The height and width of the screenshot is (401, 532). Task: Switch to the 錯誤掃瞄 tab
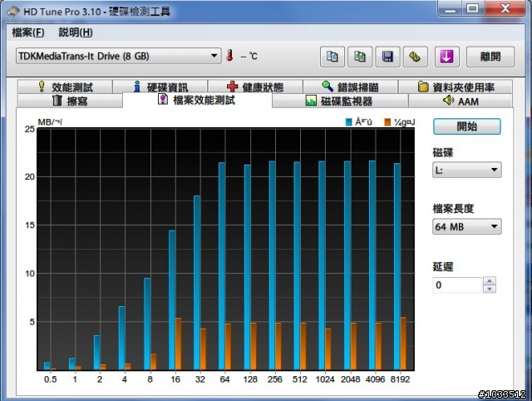[350, 87]
